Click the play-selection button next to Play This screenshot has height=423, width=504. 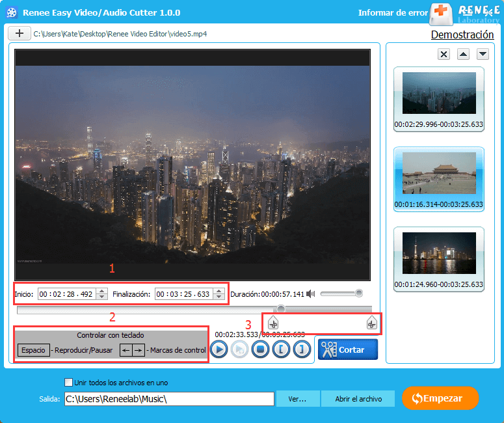coord(240,349)
